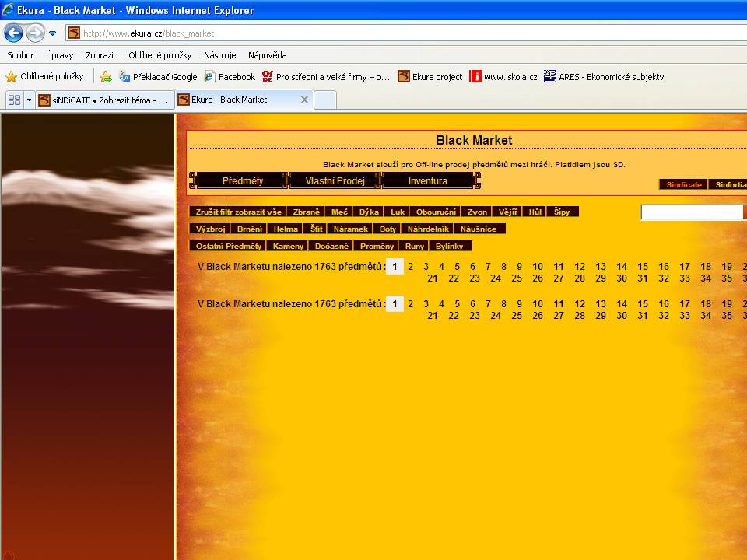Filter items by Meč category

tap(339, 212)
